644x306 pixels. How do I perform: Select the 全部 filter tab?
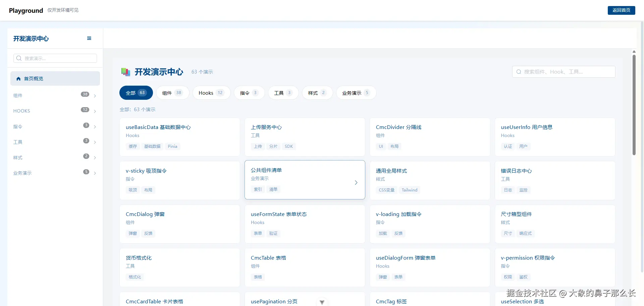tap(136, 93)
